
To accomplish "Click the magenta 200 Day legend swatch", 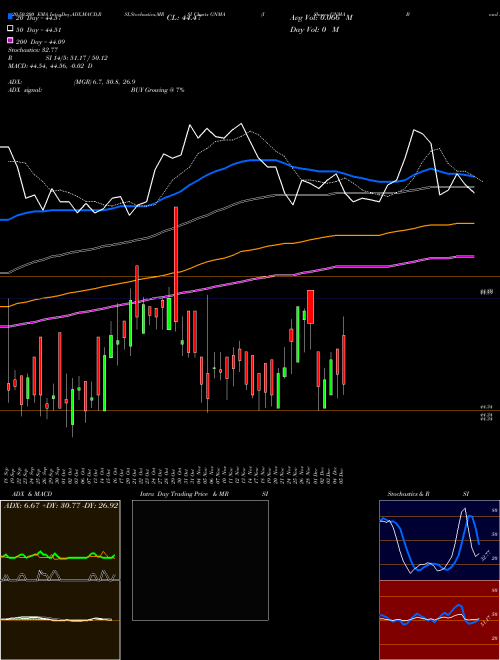I will point(10,40).
